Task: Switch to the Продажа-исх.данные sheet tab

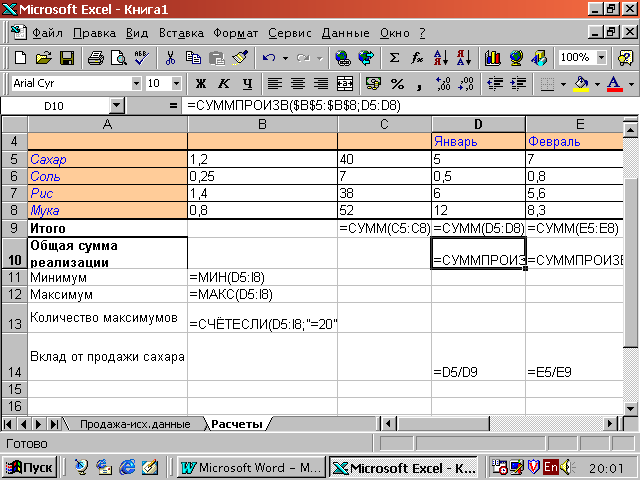Action: [x=135, y=424]
